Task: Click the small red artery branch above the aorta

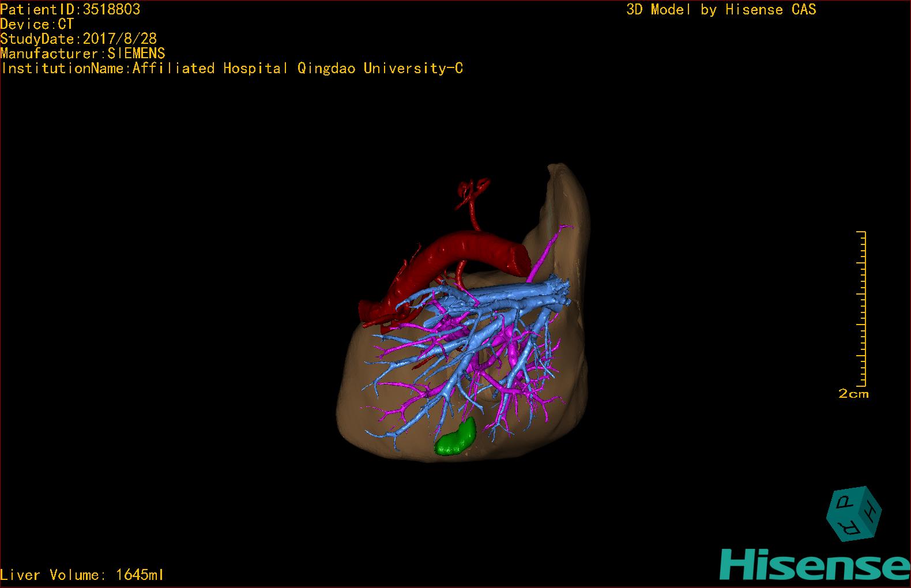Action: click(x=473, y=203)
